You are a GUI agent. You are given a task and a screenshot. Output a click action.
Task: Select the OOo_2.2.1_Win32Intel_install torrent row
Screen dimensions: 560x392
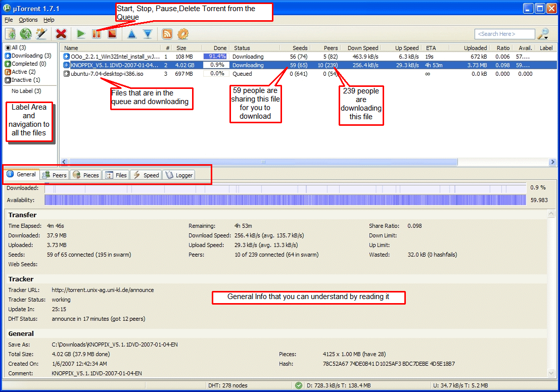[308, 57]
